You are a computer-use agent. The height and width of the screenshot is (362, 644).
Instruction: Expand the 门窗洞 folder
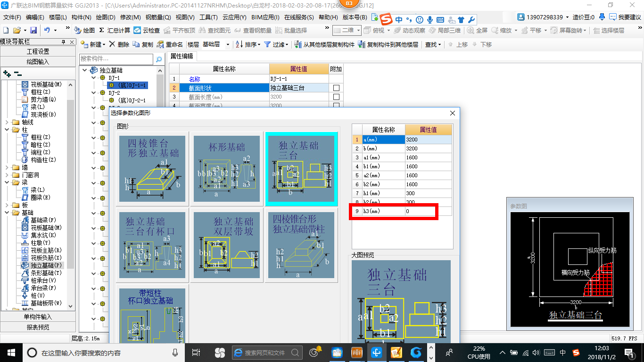pos(7,175)
